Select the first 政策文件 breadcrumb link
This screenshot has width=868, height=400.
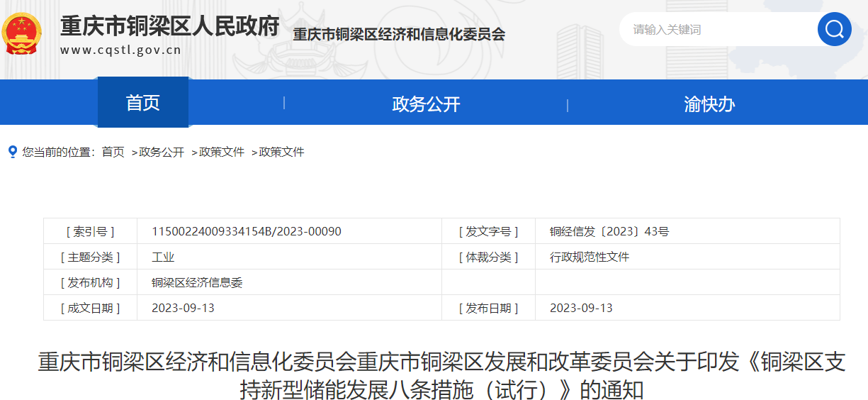click(x=222, y=152)
